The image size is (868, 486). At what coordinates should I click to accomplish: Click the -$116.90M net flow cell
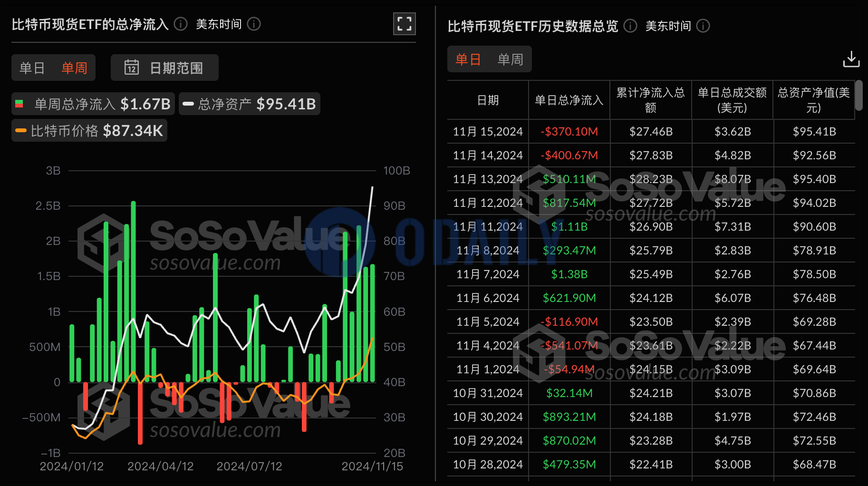pyautogui.click(x=569, y=321)
